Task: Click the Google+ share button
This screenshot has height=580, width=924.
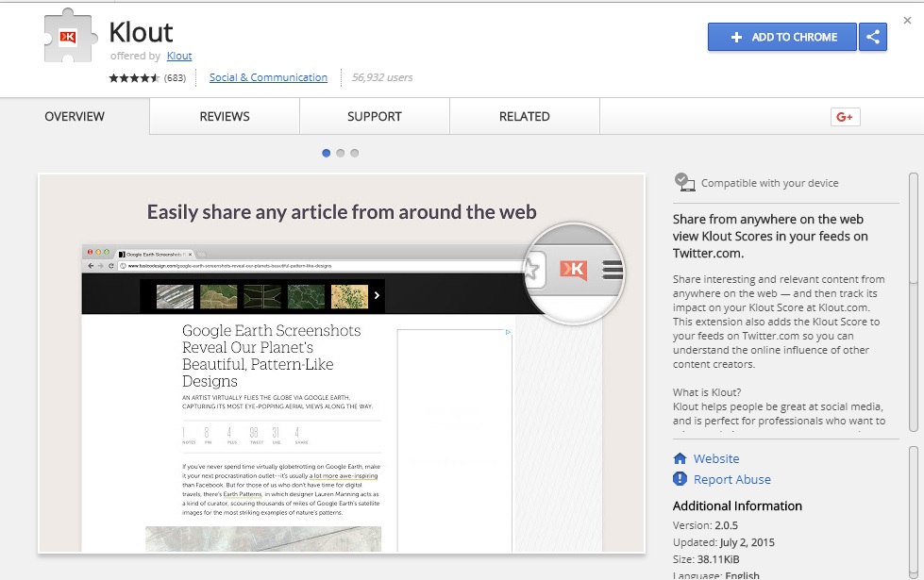Action: [x=845, y=117]
